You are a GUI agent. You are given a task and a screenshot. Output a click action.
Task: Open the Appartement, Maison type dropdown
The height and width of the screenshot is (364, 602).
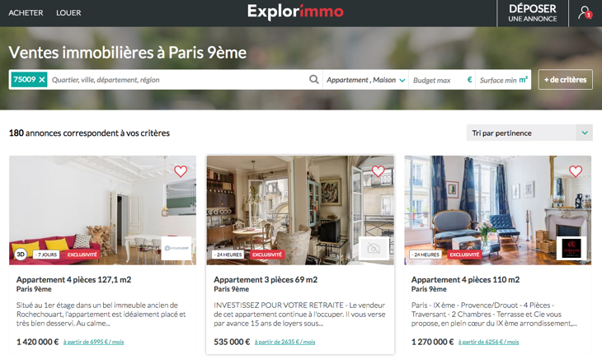[365, 80]
